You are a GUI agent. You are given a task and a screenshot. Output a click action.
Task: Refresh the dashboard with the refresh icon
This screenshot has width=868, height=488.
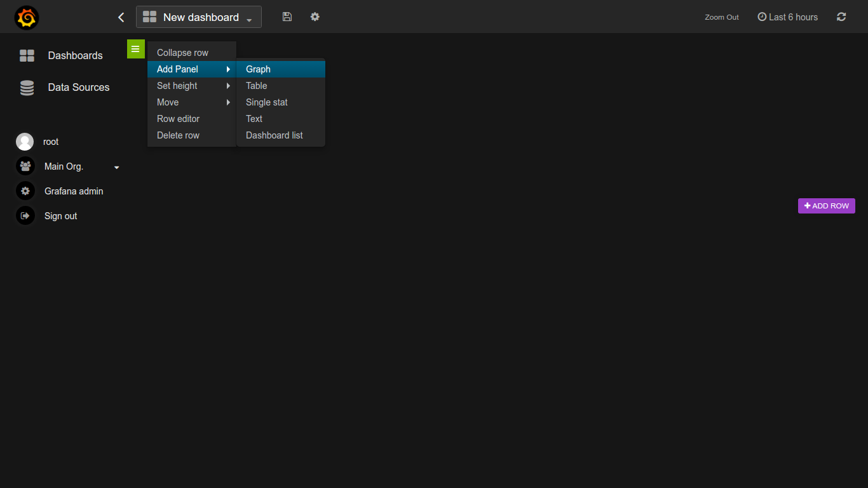pos(841,17)
